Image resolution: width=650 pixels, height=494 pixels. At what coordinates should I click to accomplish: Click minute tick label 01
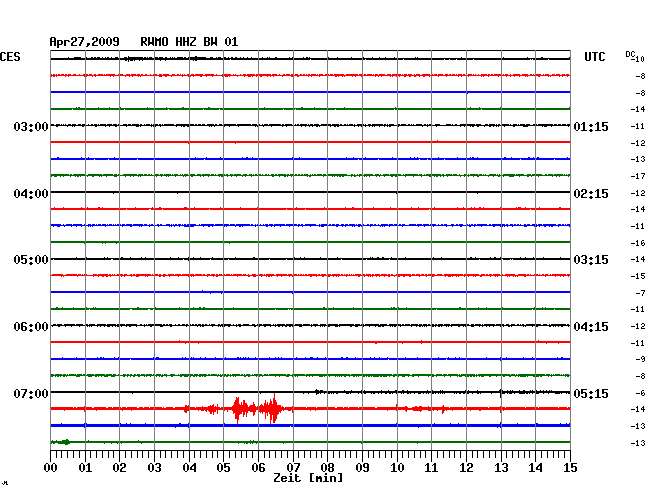(x=85, y=468)
